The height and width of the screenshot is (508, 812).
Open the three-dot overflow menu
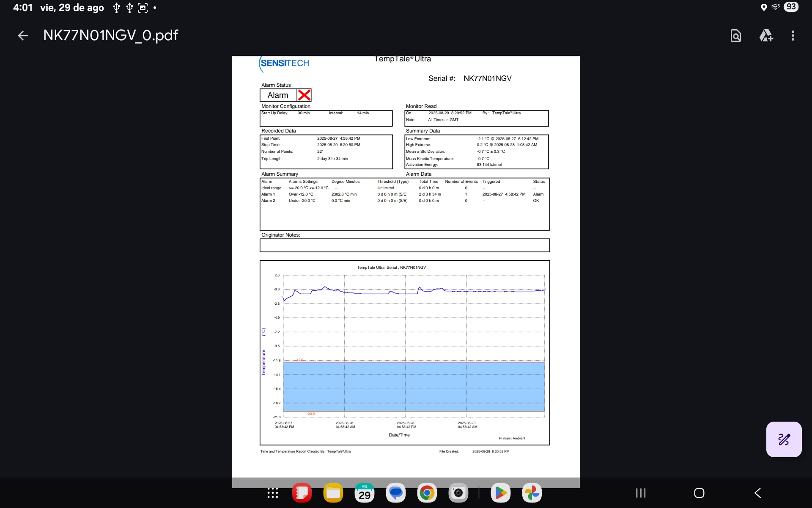click(x=793, y=36)
